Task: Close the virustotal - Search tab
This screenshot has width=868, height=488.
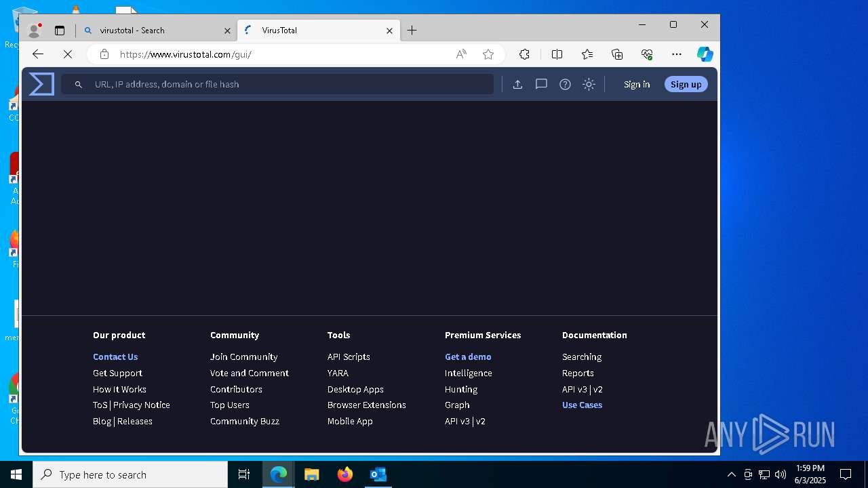Action: 227,30
